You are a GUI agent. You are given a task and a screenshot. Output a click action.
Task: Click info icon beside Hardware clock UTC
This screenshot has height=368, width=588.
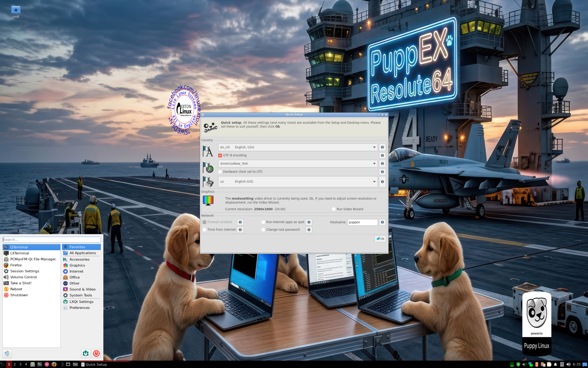click(x=382, y=172)
